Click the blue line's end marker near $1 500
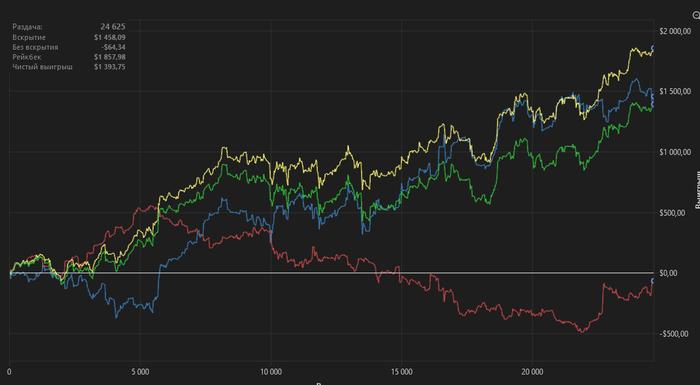700x385 pixels. pos(654,96)
